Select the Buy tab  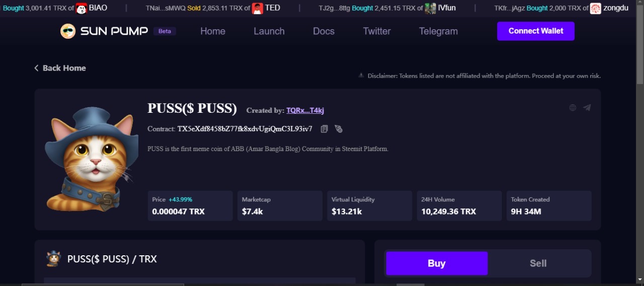437,263
